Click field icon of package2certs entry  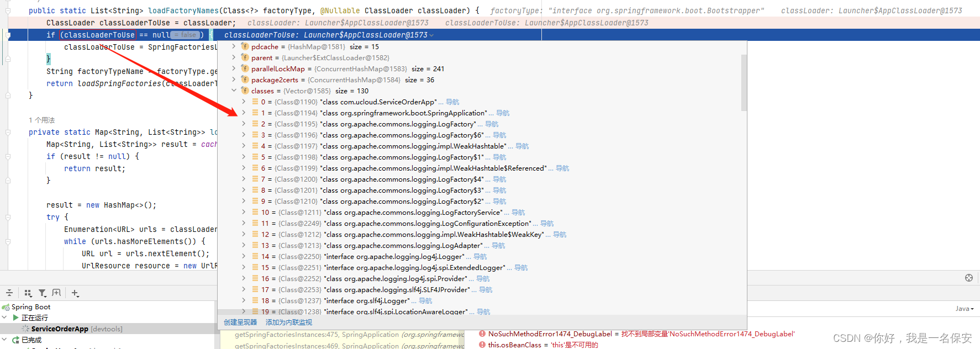(x=245, y=80)
